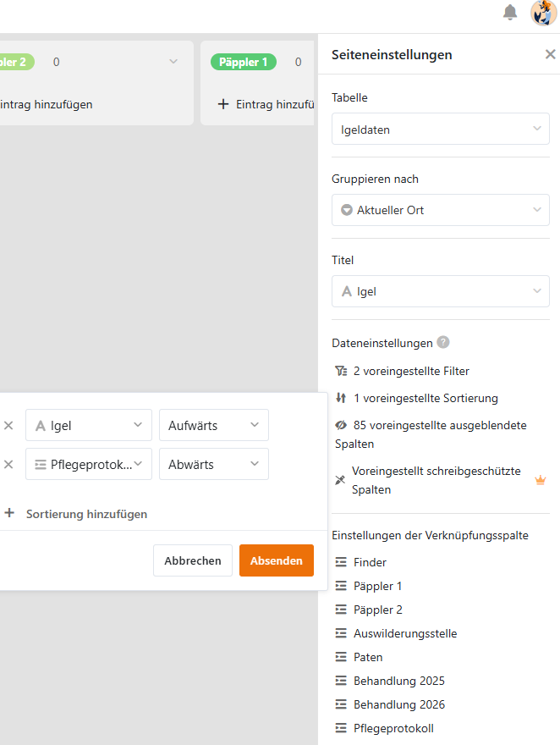
Task: Open the Tabelle dropdown showing Igeldaten
Action: tap(440, 129)
